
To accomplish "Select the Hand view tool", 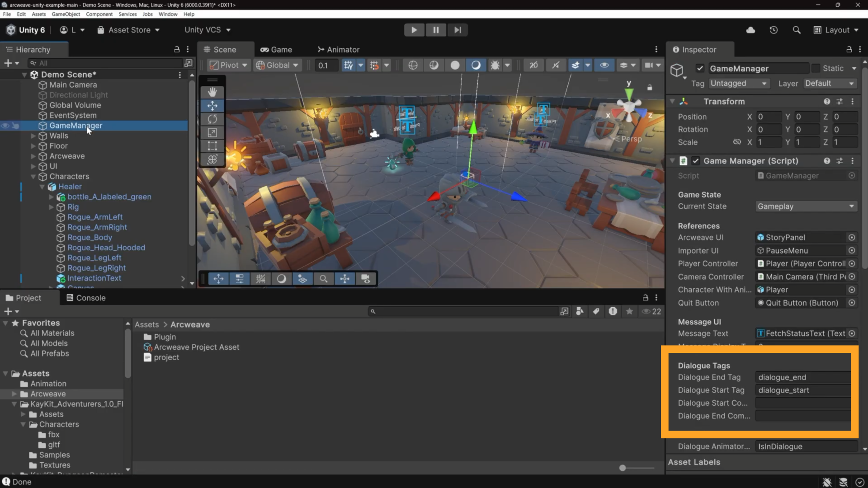I will 212,92.
